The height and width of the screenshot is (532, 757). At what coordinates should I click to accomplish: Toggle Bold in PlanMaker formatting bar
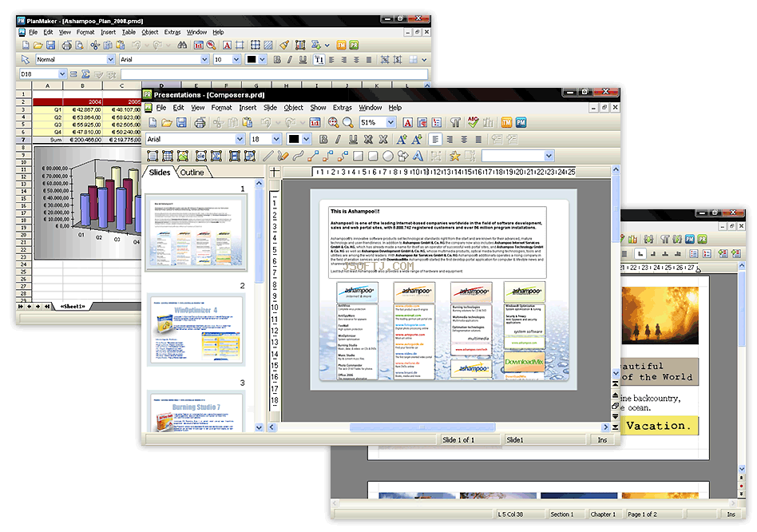tap(277, 59)
